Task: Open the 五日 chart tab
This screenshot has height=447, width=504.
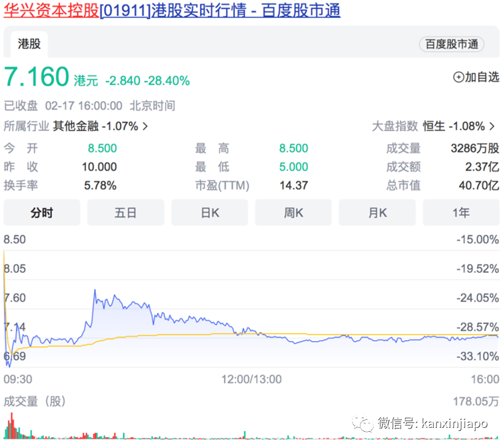Action: (126, 213)
